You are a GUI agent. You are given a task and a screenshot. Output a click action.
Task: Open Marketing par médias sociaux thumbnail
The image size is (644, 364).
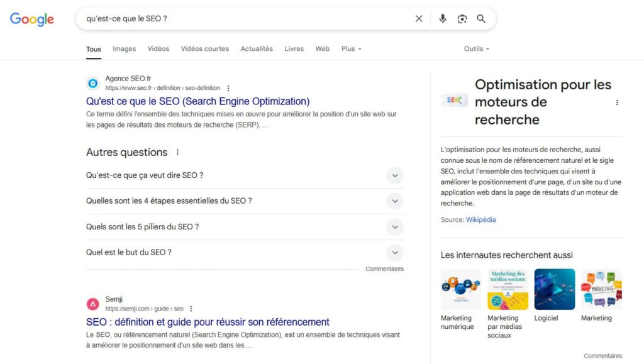point(508,289)
